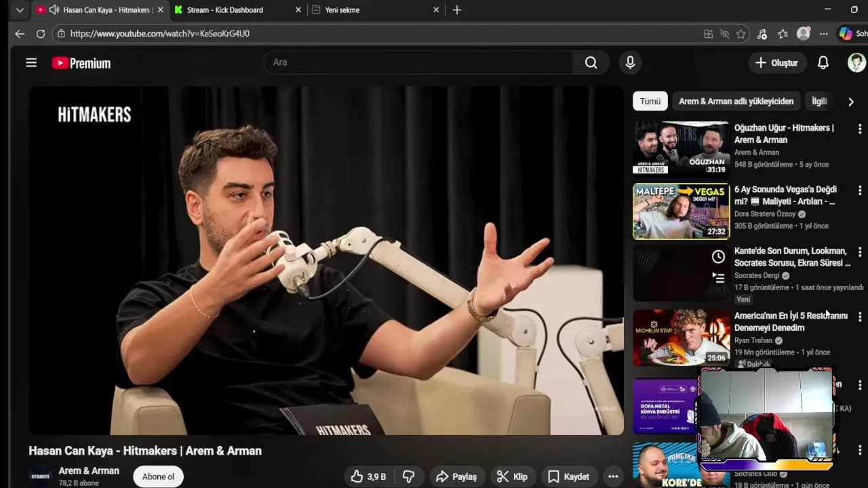
Task: Click the video title Hasan Can Kaya - Hitmakers
Action: tap(145, 451)
